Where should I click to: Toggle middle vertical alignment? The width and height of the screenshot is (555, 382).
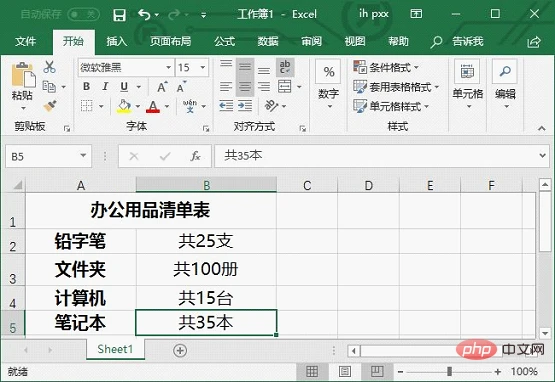click(x=245, y=67)
